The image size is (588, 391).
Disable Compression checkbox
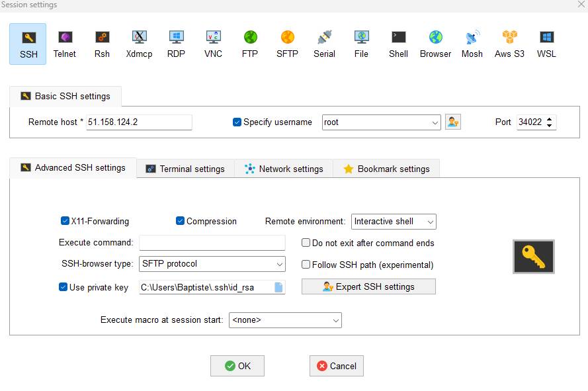pyautogui.click(x=180, y=221)
